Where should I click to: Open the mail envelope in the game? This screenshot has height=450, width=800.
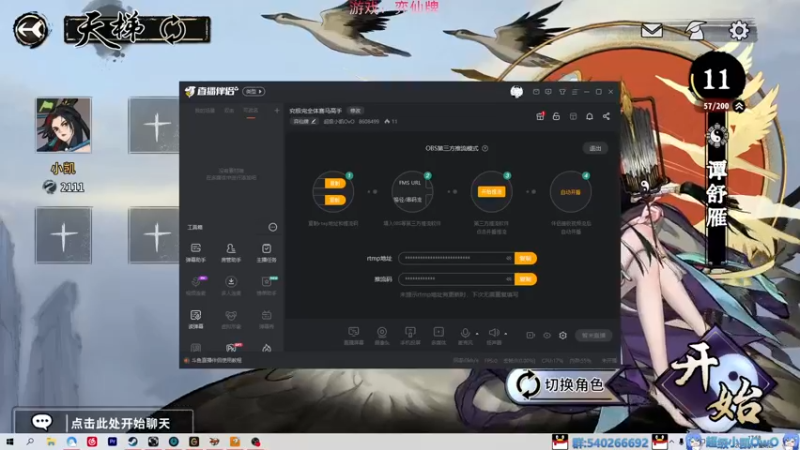[652, 31]
